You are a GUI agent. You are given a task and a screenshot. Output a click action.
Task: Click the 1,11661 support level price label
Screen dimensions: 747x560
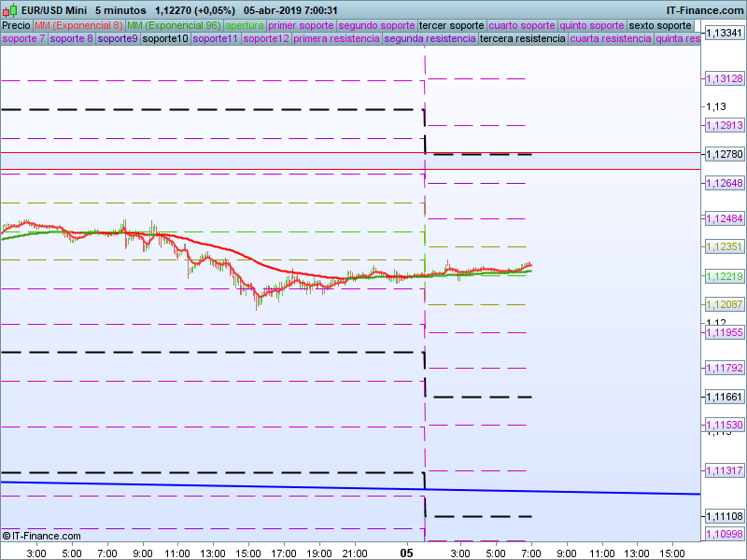[725, 397]
